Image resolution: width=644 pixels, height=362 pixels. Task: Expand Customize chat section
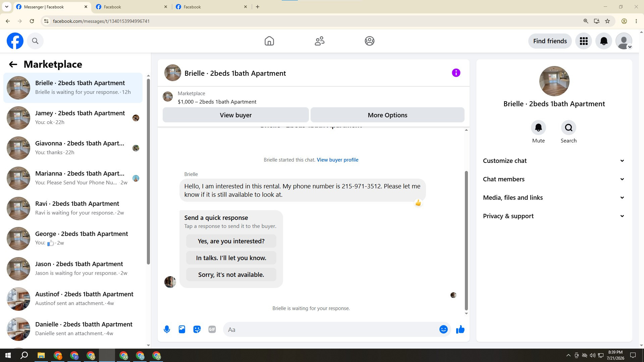point(554,161)
